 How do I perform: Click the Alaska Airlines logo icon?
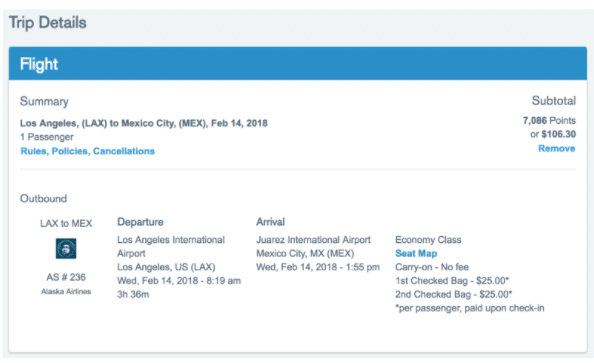(66, 249)
